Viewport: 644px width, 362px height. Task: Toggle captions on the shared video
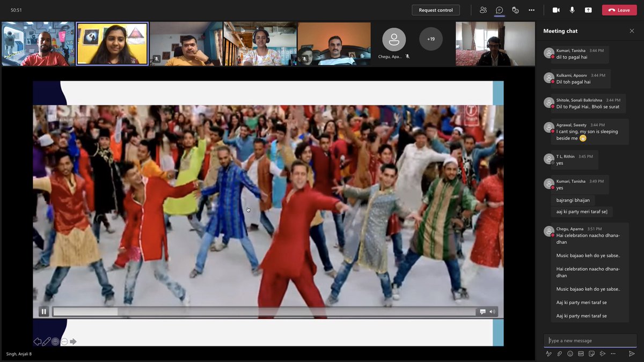(482, 312)
